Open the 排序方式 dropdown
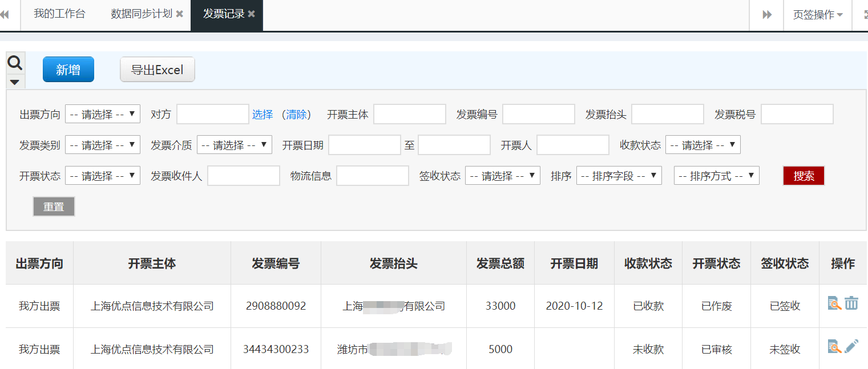This screenshot has height=369, width=868. [x=717, y=176]
